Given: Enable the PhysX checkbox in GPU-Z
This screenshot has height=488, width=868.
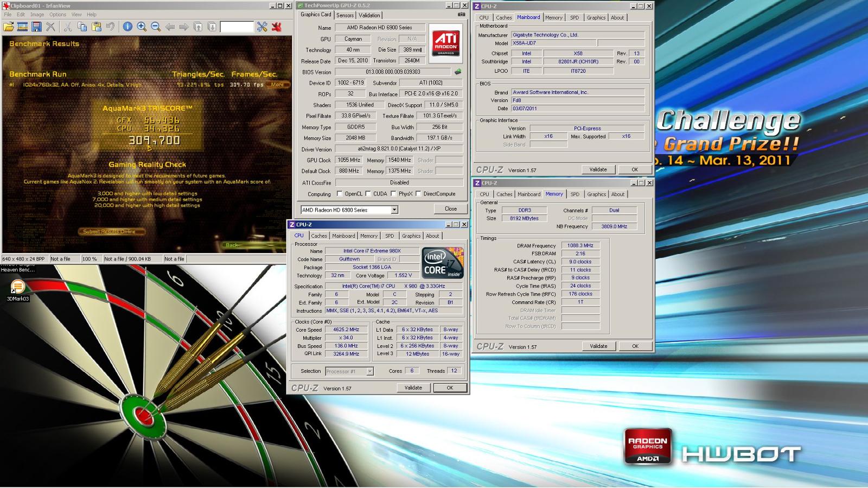Looking at the screenshot, I should coord(393,194).
